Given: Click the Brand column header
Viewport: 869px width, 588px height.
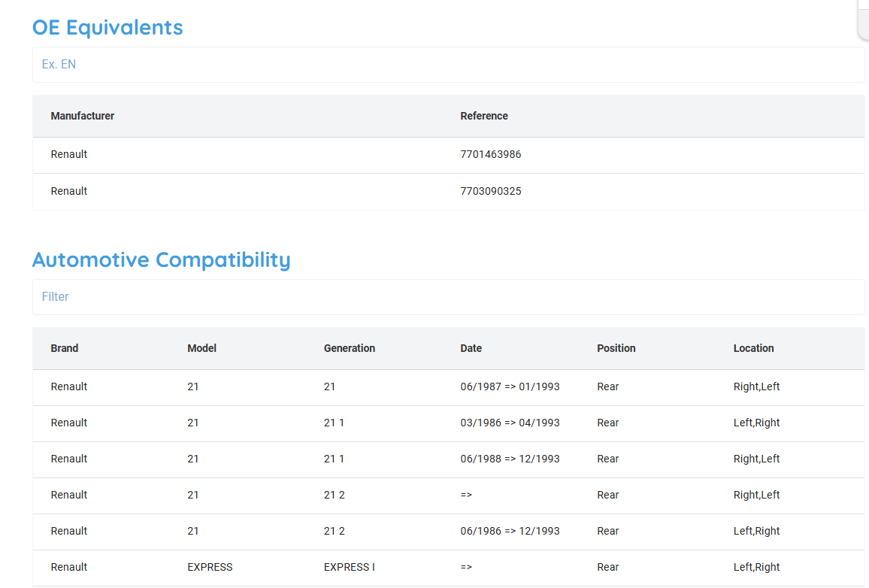Looking at the screenshot, I should (65, 348).
